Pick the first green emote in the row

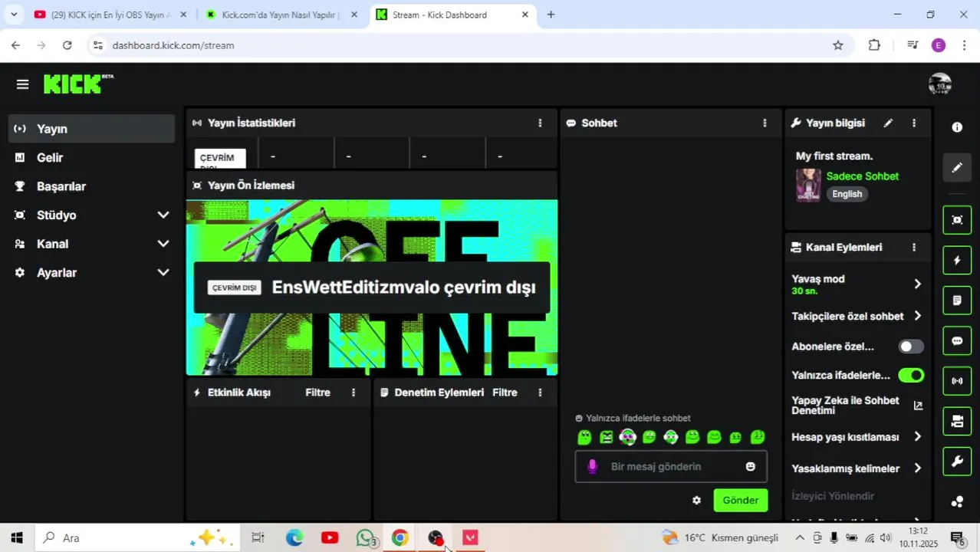click(x=584, y=437)
